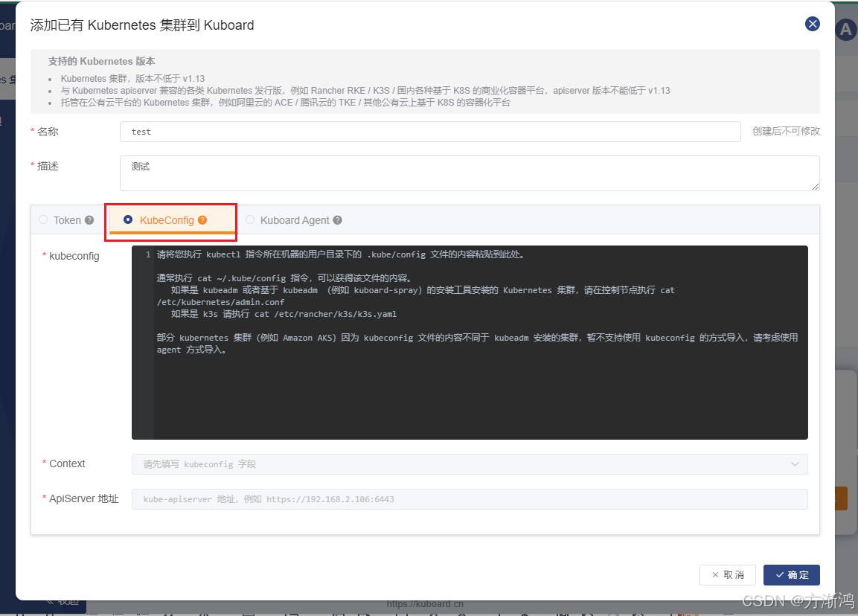
Task: Open the Context select field
Action: tap(470, 464)
